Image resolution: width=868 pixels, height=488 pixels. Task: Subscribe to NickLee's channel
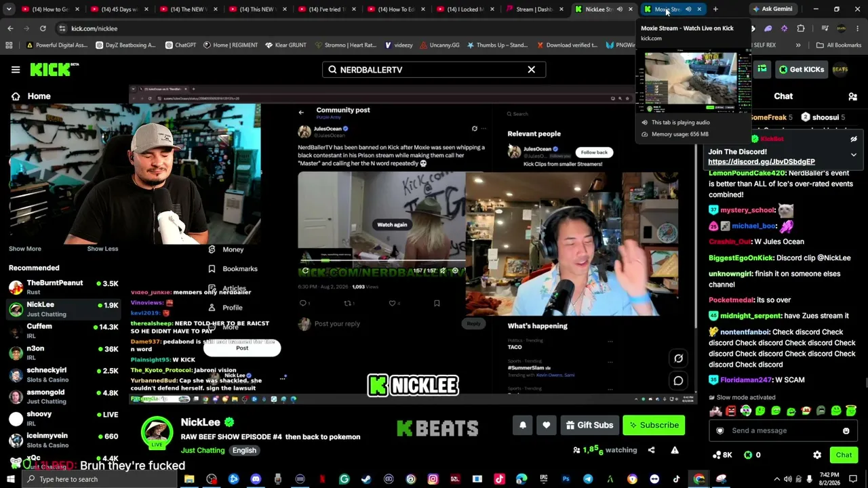point(654,425)
